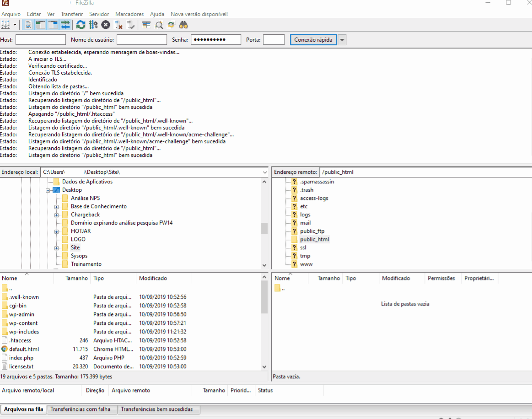Screen dimensions: 532x419
Task: Open the Marcadores menu
Action: (x=129, y=14)
